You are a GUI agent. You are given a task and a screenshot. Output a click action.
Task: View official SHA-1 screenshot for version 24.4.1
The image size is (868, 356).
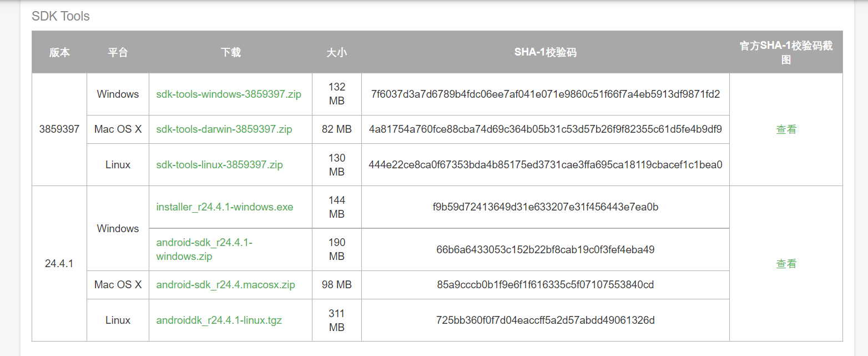click(x=786, y=263)
